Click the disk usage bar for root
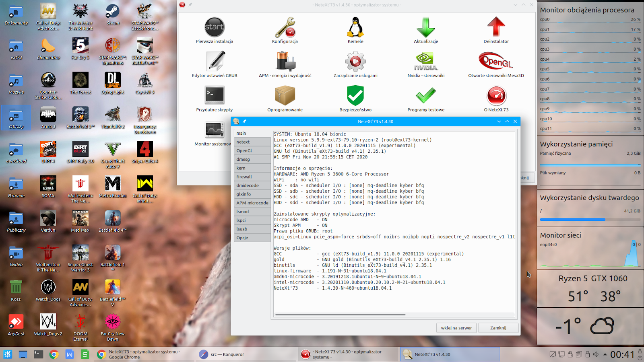The height and width of the screenshot is (362, 644). pyautogui.click(x=590, y=220)
